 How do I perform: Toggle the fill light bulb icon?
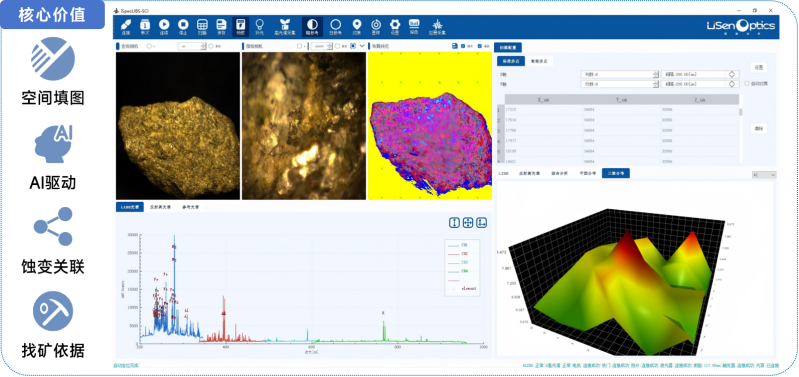(259, 24)
